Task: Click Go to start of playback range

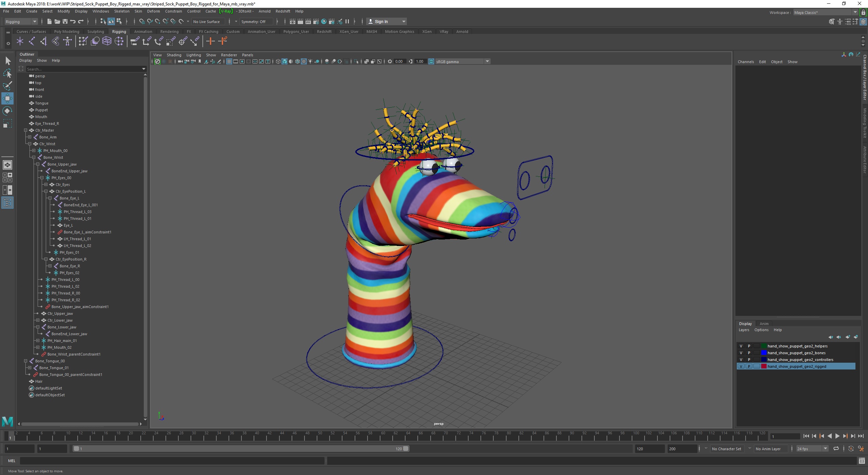Action: click(806, 436)
